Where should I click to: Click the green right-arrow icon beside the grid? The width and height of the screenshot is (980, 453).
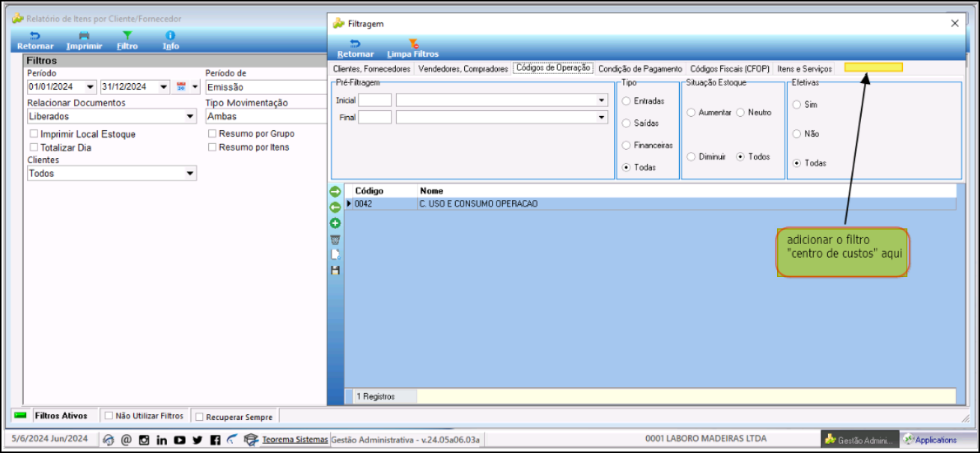point(335,192)
